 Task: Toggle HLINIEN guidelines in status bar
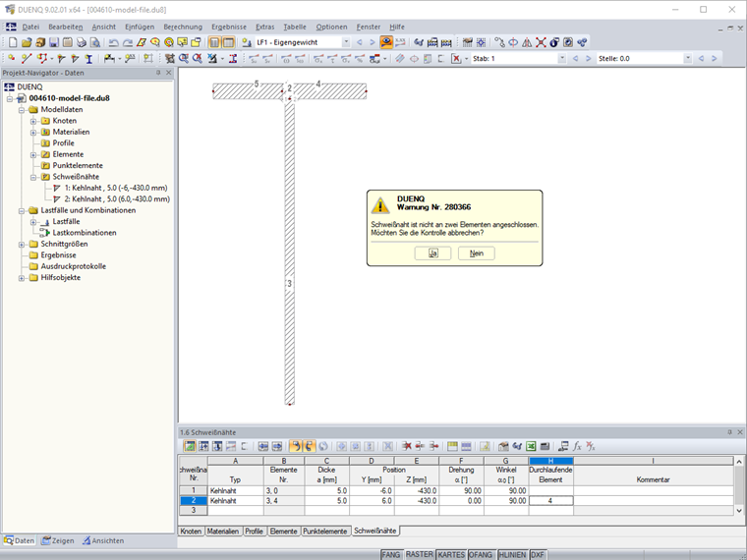(x=512, y=555)
